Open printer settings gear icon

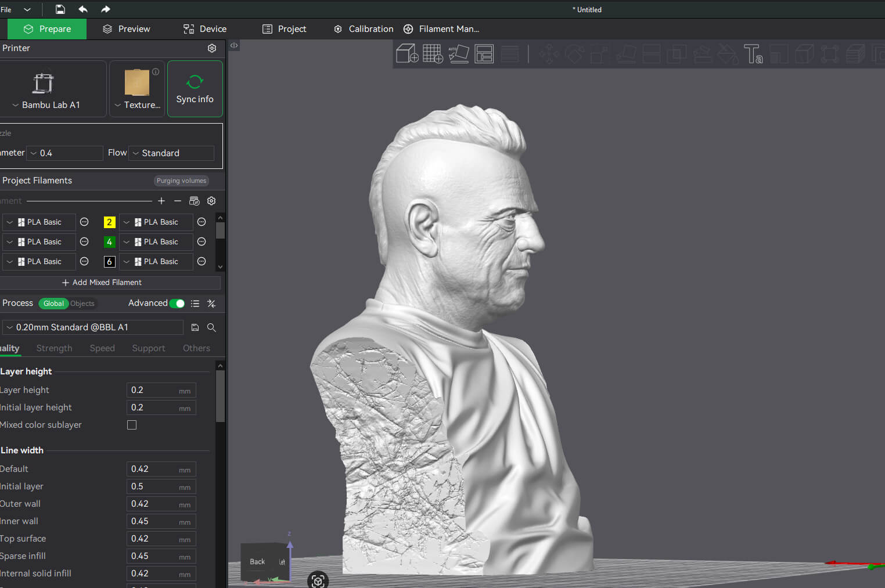(x=212, y=48)
